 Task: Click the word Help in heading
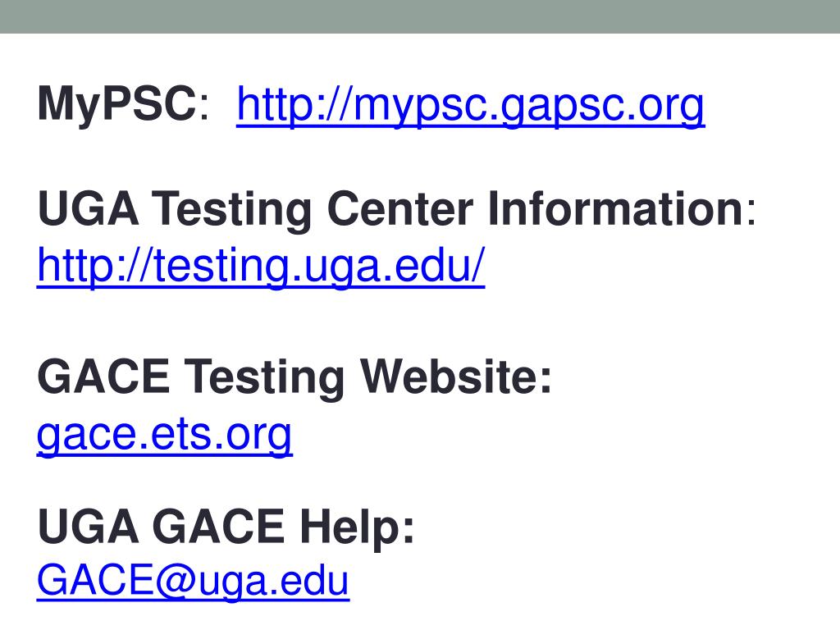tap(351, 528)
